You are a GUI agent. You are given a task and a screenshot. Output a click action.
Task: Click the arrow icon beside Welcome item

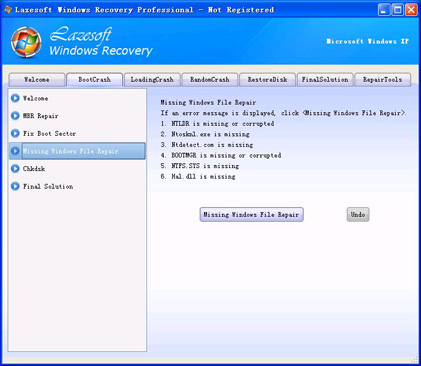point(15,98)
